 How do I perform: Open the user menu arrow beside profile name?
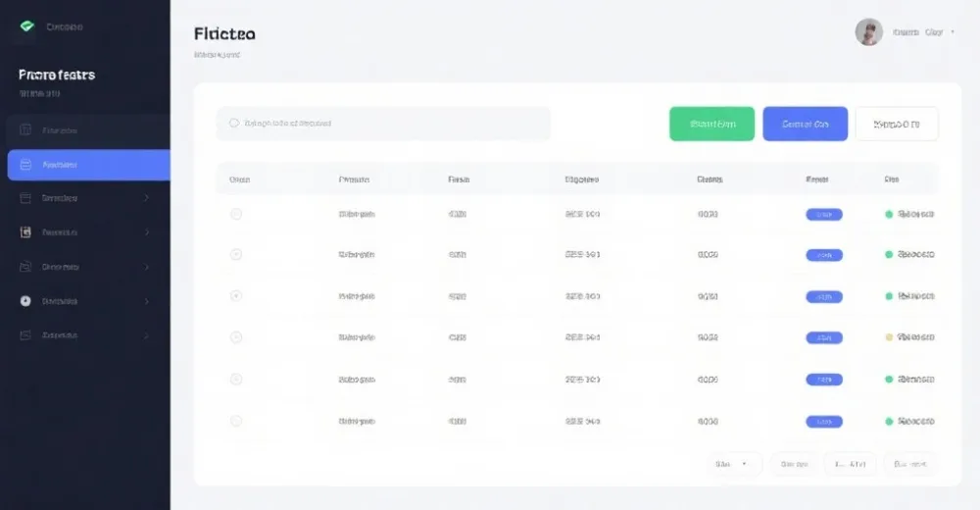(953, 32)
